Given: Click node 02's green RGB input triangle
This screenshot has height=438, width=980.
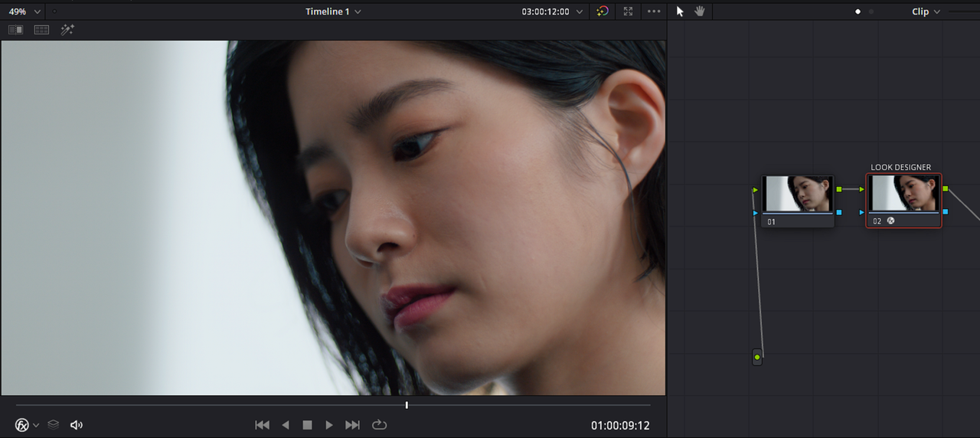Looking at the screenshot, I should (x=862, y=189).
